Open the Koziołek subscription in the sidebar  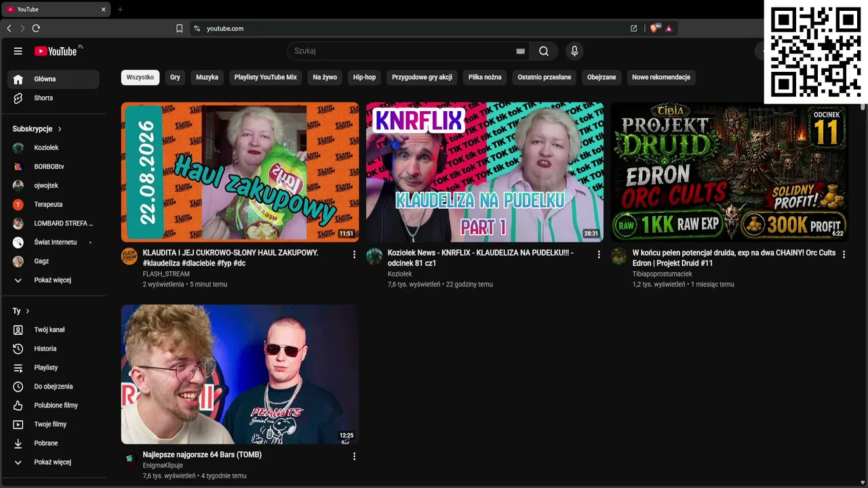(54, 148)
